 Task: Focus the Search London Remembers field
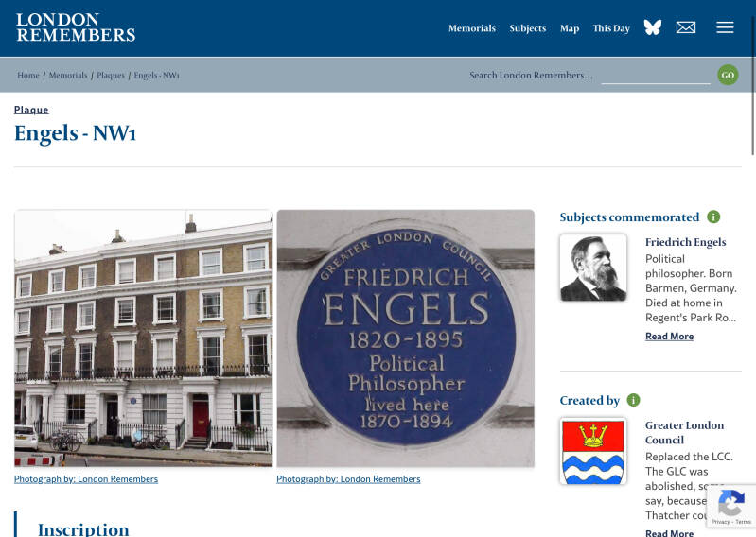click(656, 76)
